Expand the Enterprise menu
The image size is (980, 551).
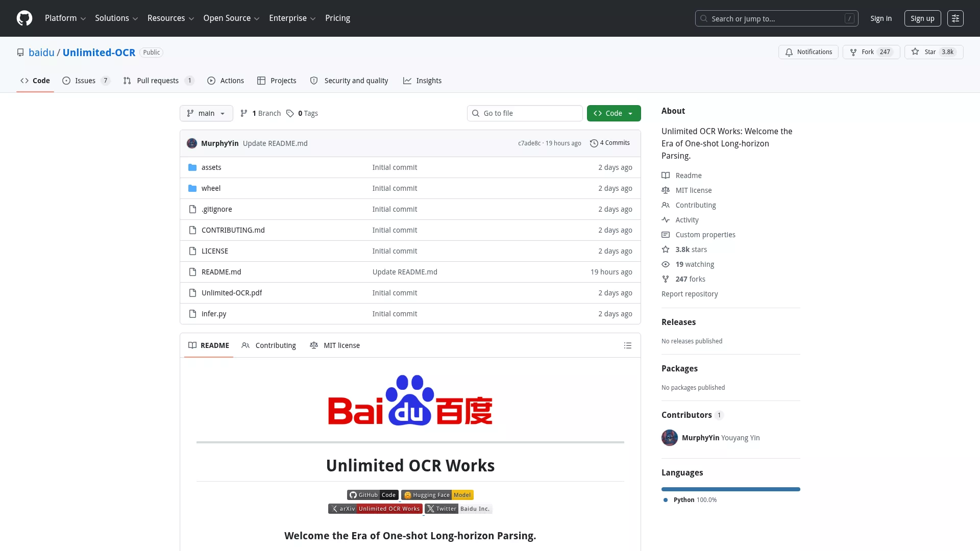pos(292,18)
